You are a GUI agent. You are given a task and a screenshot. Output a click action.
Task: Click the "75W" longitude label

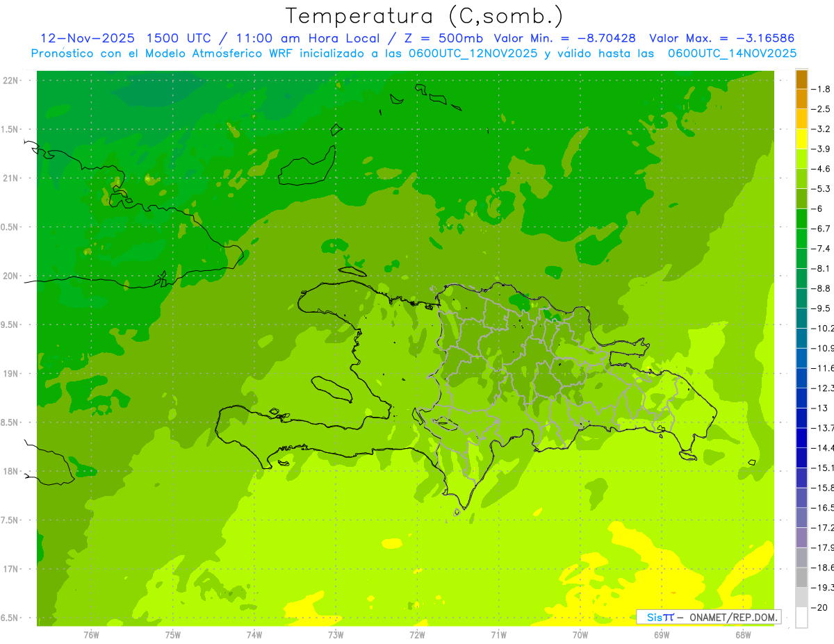pyautogui.click(x=173, y=635)
